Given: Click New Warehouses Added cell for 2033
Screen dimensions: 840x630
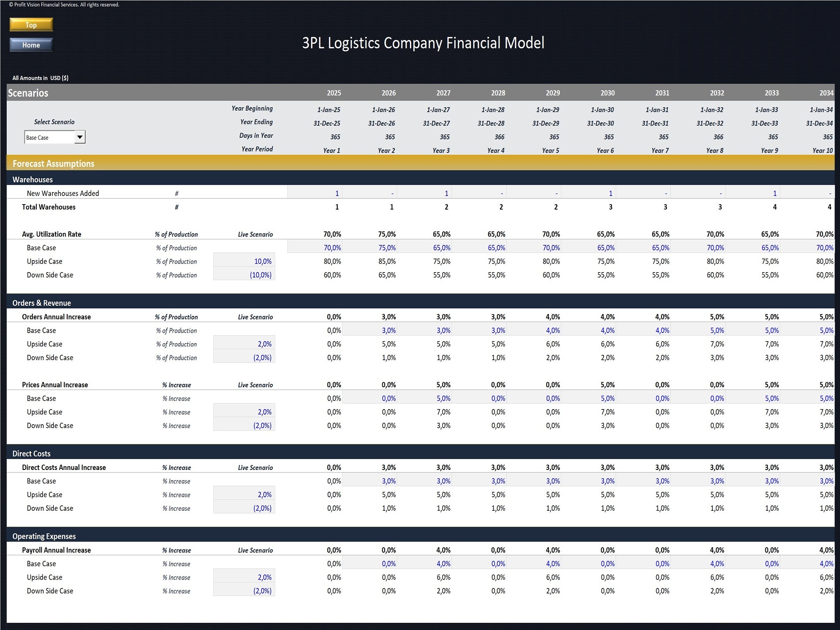Looking at the screenshot, I should [x=753, y=193].
